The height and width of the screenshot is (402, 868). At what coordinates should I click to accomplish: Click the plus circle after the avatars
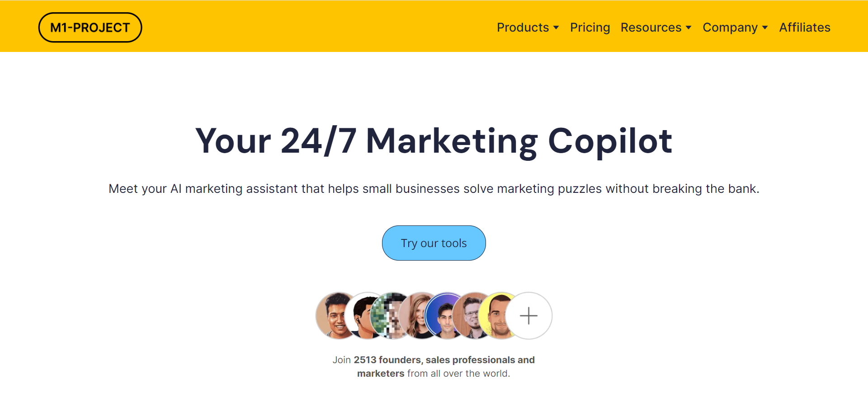tap(528, 316)
